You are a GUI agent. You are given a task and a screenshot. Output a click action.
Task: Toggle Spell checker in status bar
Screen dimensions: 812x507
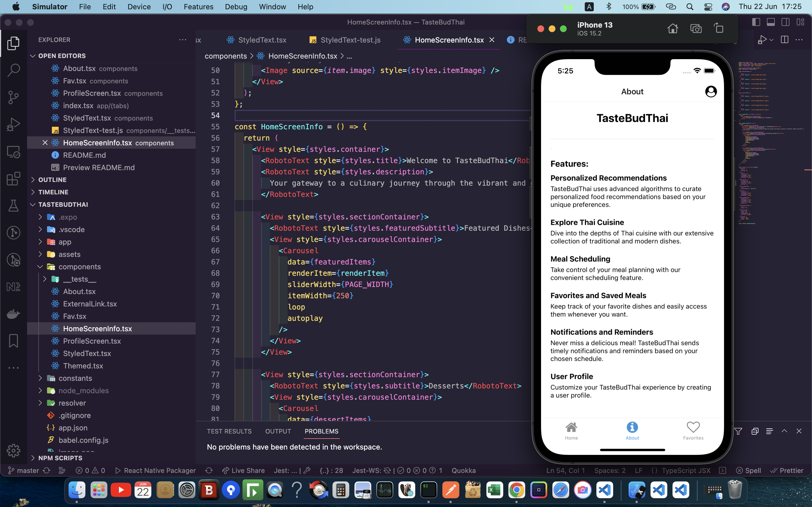coord(748,470)
